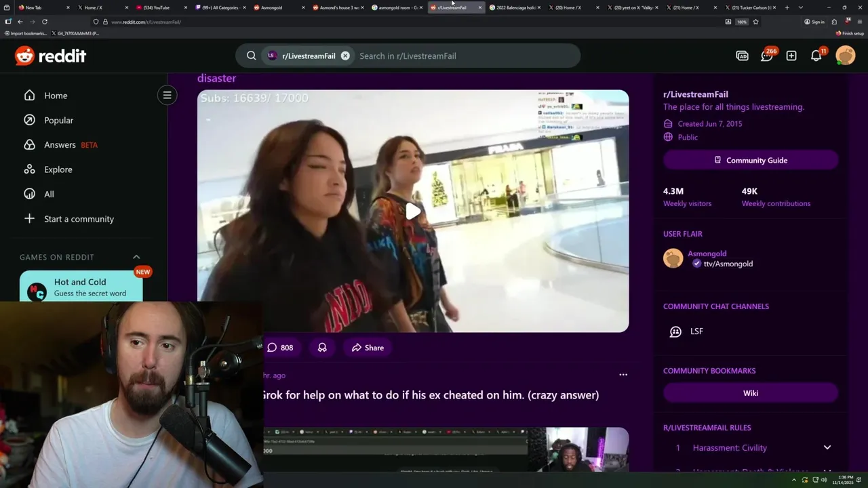Remove the r/LivestreamFail search filter chip
Screen dimensions: 868x488
coord(345,56)
